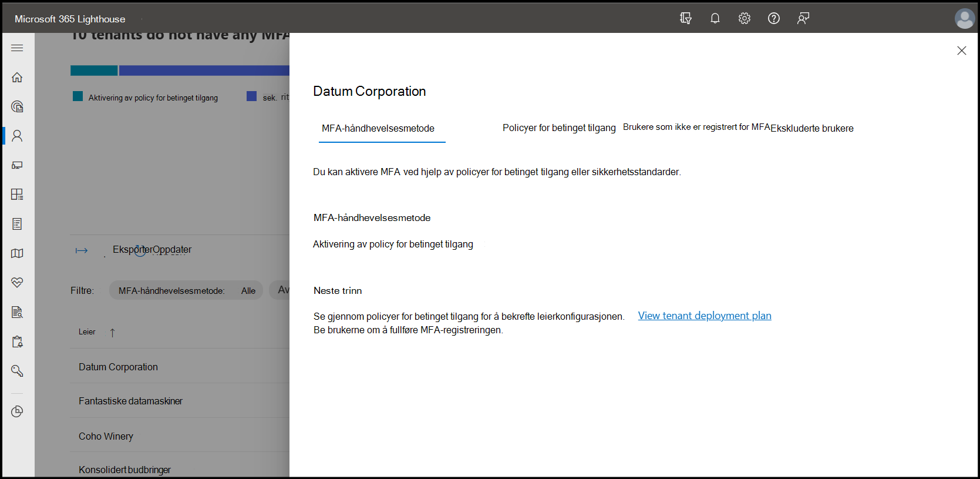The image size is (980, 479).
Task: Open the document list icon in the sidebar
Action: [17, 224]
